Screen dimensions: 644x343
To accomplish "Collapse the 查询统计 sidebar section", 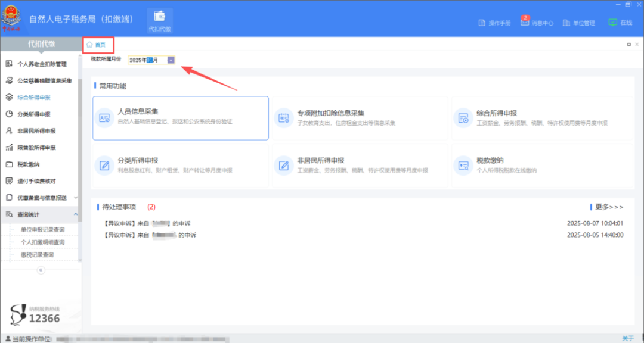I will 76,214.
